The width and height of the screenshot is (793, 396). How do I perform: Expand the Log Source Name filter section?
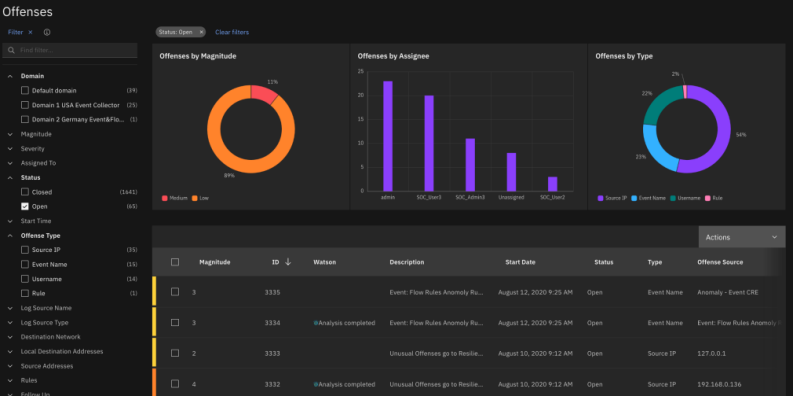click(x=10, y=308)
